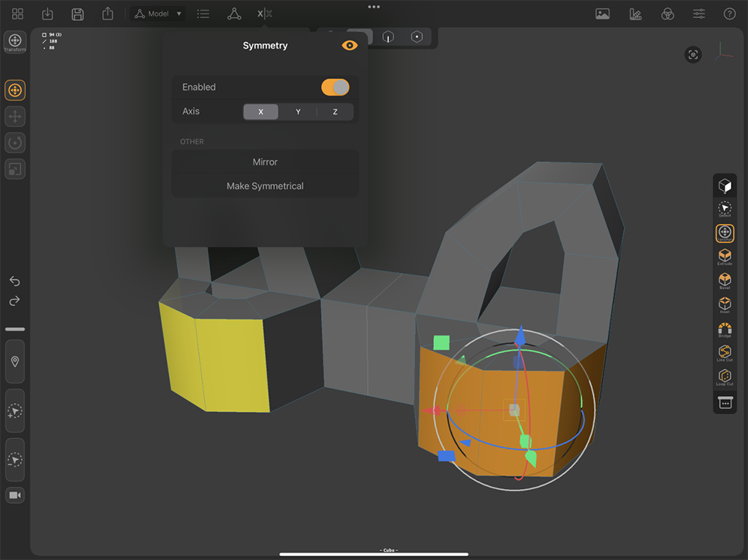Tap the camera button in left bar
The width and height of the screenshot is (748, 560).
pos(15,495)
